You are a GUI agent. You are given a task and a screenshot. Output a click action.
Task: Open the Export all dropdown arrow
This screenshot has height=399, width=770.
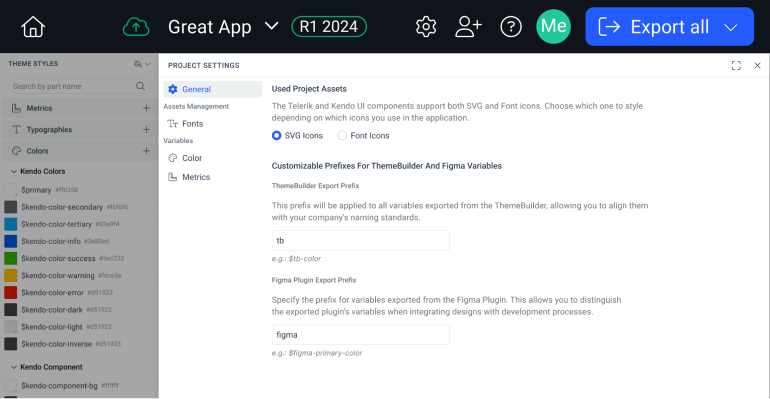[731, 27]
